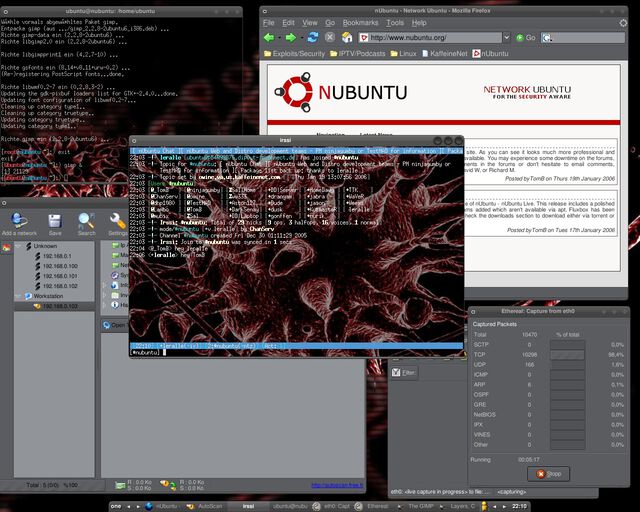640x512 pixels.
Task: Reload the nUbuntu page in Firefox
Action: 313,37
